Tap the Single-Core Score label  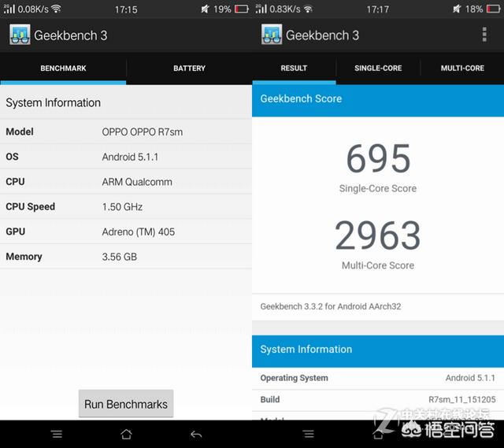[378, 188]
